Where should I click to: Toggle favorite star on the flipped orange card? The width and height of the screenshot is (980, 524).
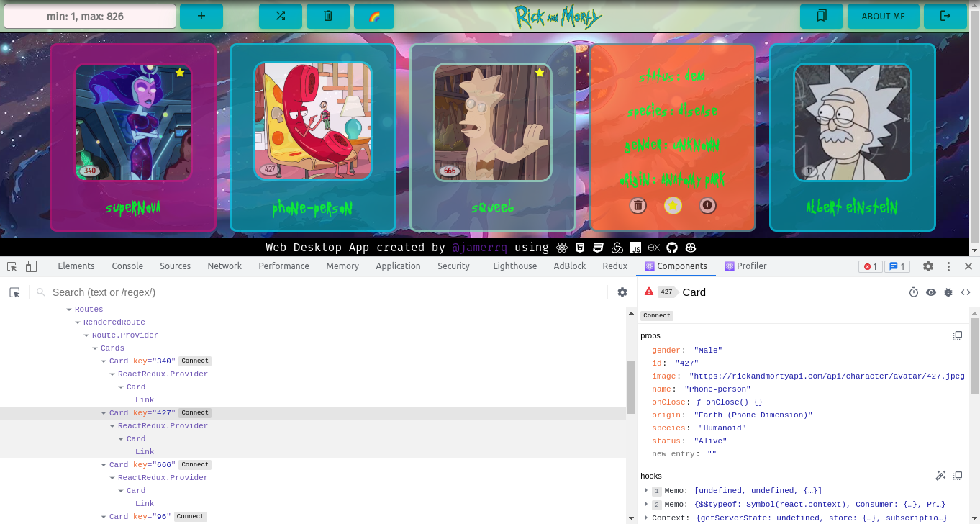(673, 206)
